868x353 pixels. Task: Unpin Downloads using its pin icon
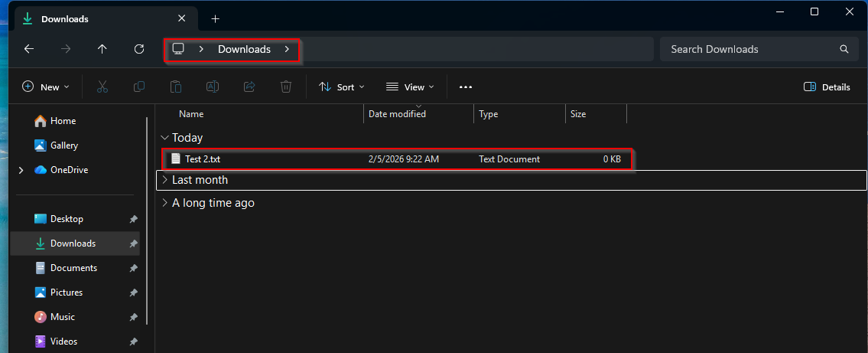[133, 244]
